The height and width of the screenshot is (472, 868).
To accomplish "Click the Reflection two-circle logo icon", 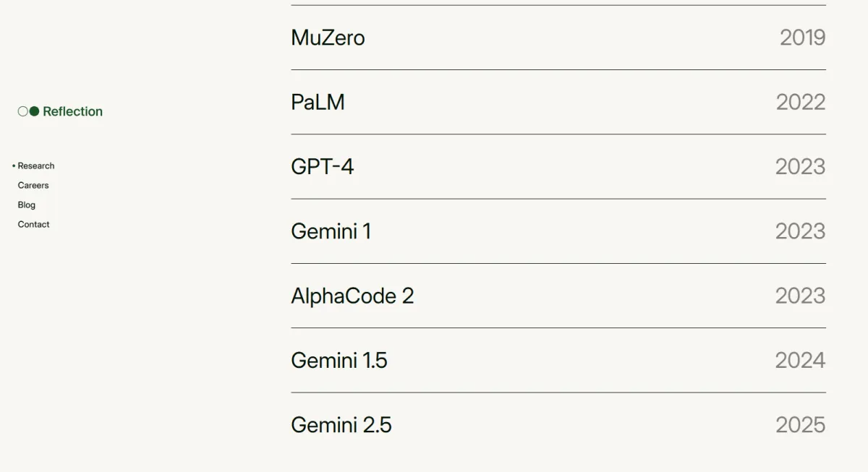I will tap(28, 111).
